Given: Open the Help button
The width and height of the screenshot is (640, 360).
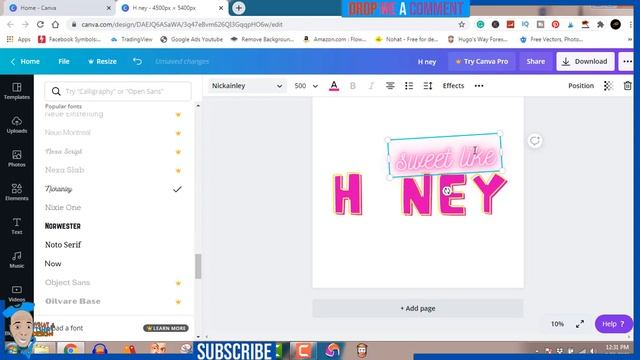Looking at the screenshot, I should pos(613,324).
